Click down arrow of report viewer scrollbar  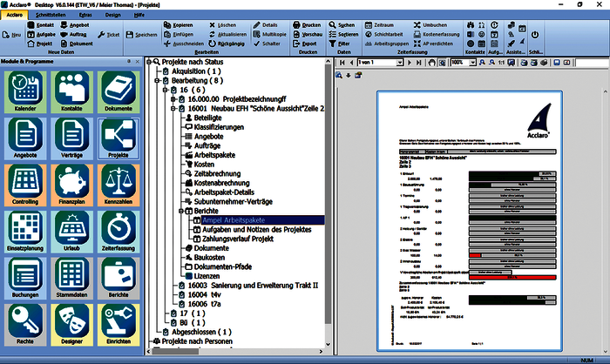point(606,352)
